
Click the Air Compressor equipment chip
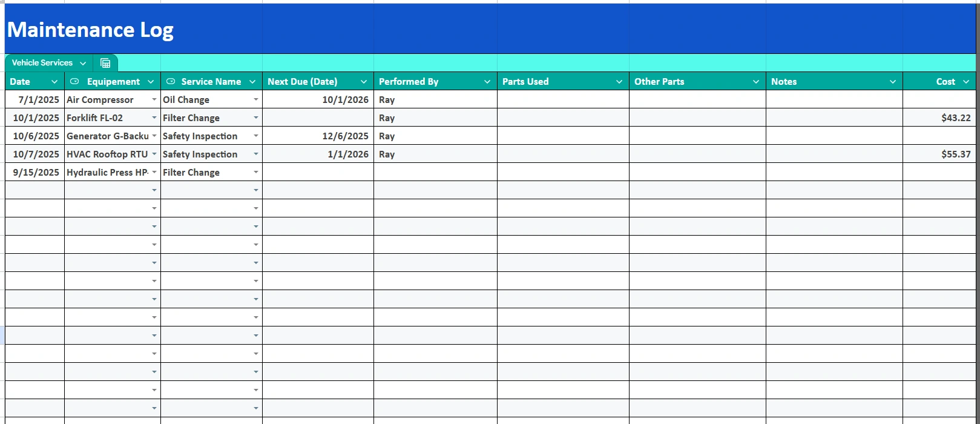pos(100,99)
